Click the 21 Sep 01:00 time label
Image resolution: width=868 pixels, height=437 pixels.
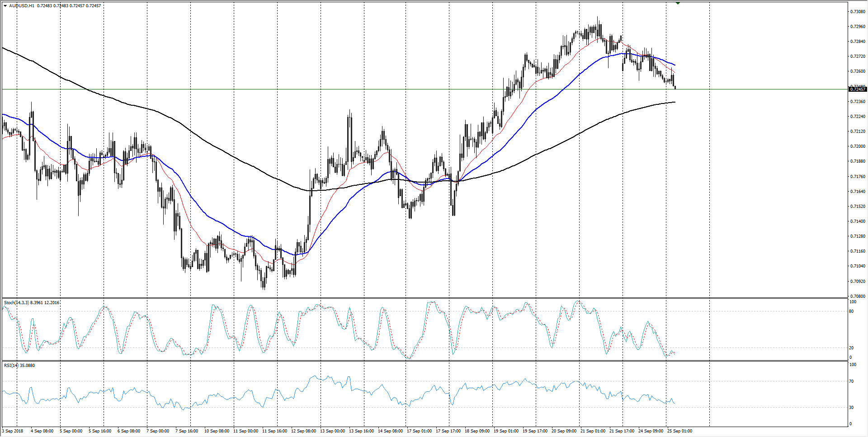pyautogui.click(x=593, y=431)
